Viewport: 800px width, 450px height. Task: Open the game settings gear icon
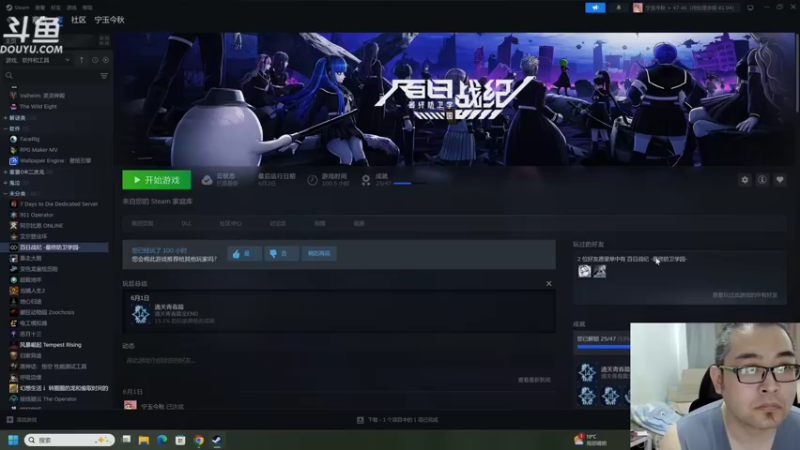click(x=745, y=180)
